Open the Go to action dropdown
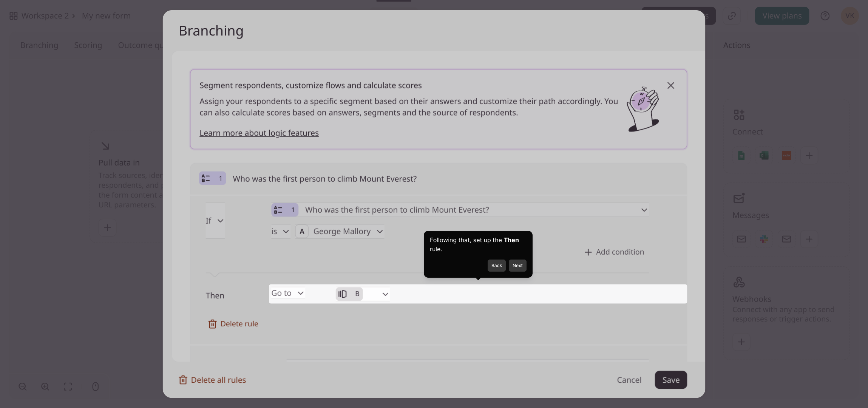The image size is (868, 408). 288,293
